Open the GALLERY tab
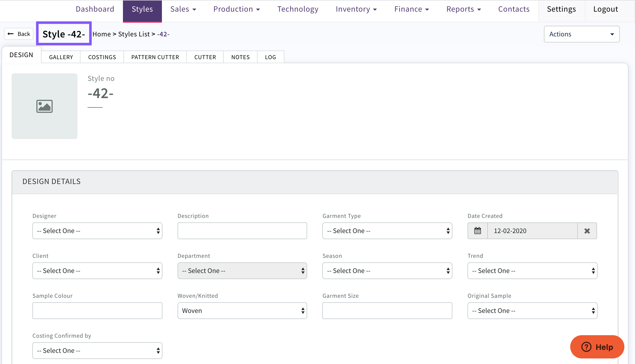The image size is (635, 364). click(x=61, y=57)
